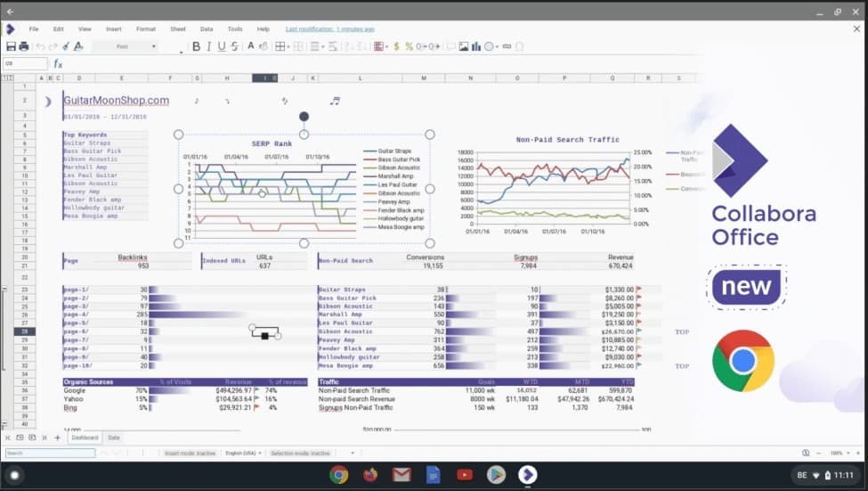
Task: Click the GuitarMoonShop.com hyperlink
Action: click(x=117, y=101)
